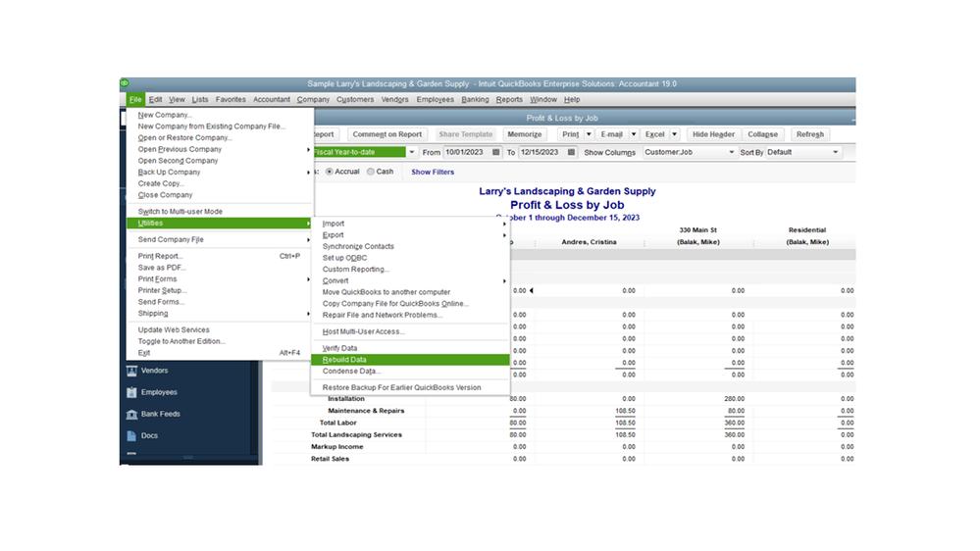Click the Show Filters link
Screen dimensions: 980x551
(x=433, y=172)
